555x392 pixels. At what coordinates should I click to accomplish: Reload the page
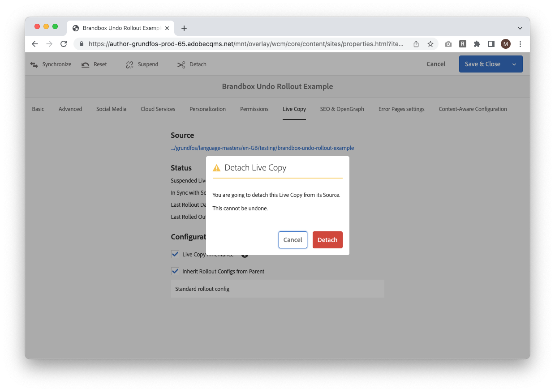click(64, 44)
